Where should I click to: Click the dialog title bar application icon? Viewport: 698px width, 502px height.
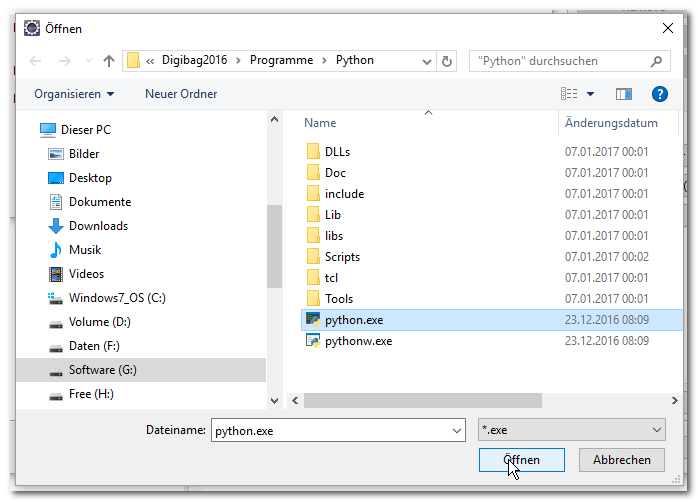32,28
